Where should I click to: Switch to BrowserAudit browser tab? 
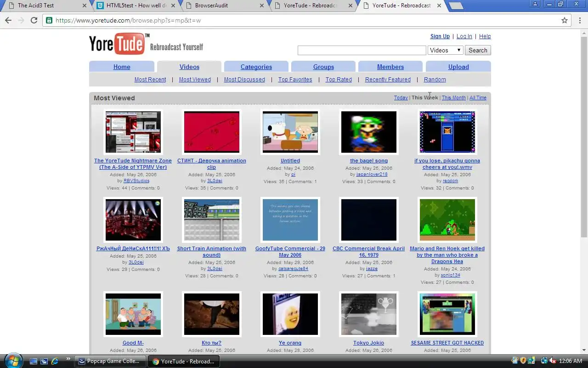tap(223, 6)
